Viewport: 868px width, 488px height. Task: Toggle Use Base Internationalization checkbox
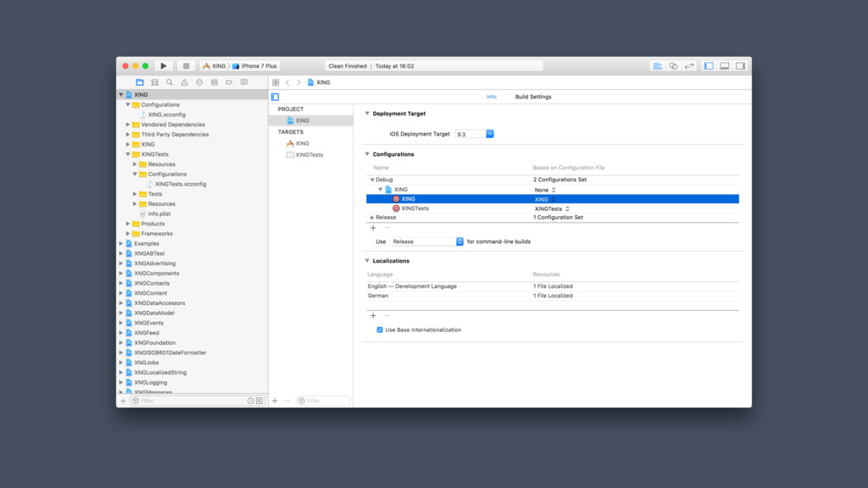click(380, 330)
